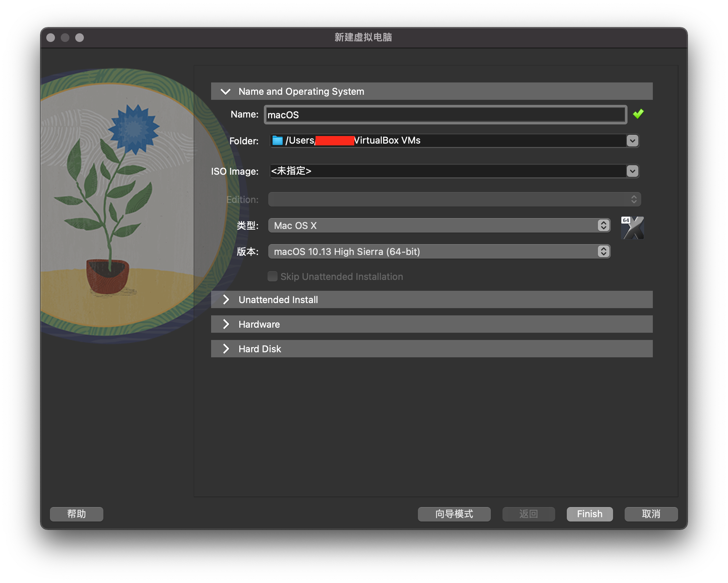Click the Finish button
Screen dimensions: 728x583
(590, 514)
